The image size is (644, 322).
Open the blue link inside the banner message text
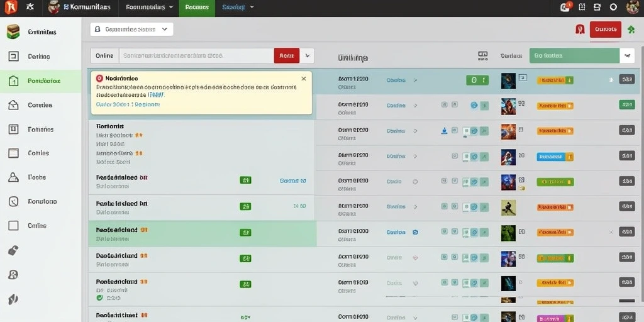[156, 94]
